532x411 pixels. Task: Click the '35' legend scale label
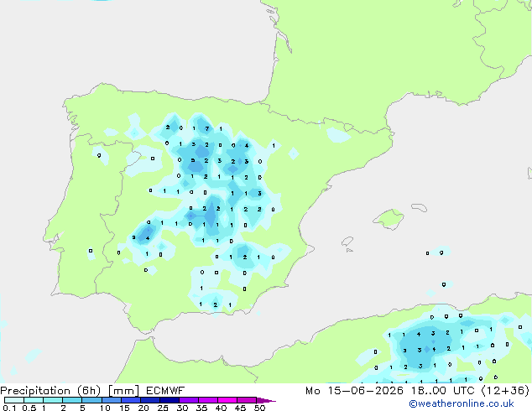[202, 408]
